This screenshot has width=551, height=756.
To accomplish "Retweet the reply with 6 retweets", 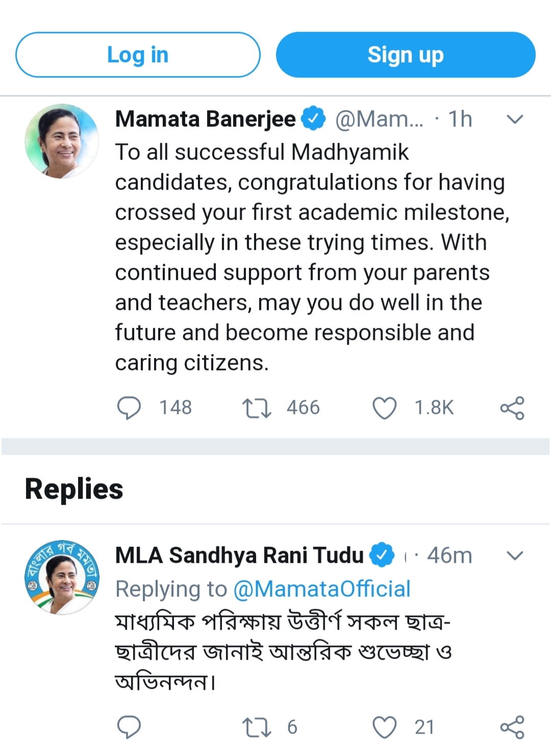I will [x=257, y=727].
